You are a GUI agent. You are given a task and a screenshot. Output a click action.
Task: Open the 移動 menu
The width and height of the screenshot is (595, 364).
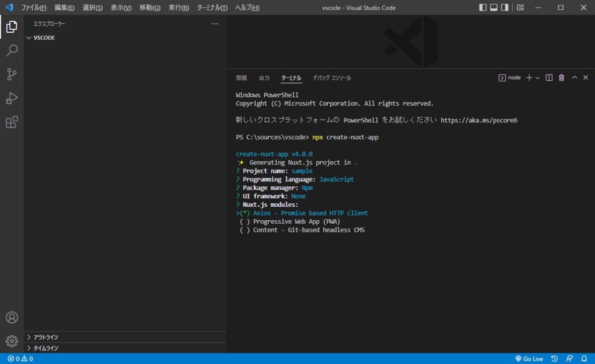pos(150,7)
